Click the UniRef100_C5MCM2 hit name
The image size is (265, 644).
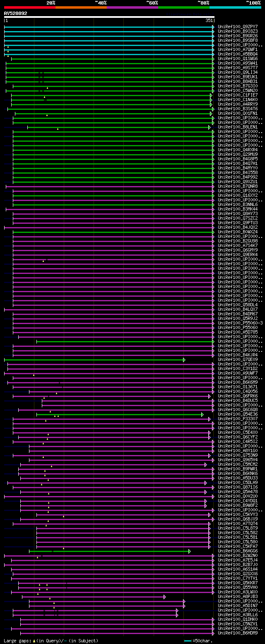[238, 464]
